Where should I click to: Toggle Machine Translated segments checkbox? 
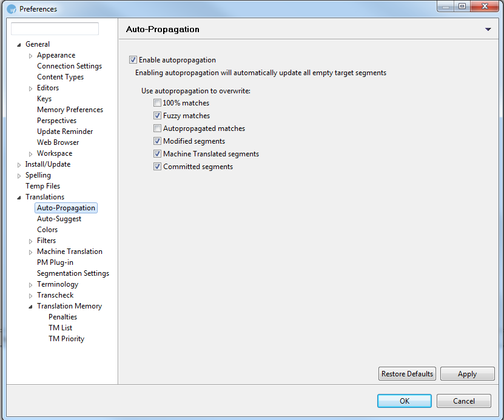(157, 154)
